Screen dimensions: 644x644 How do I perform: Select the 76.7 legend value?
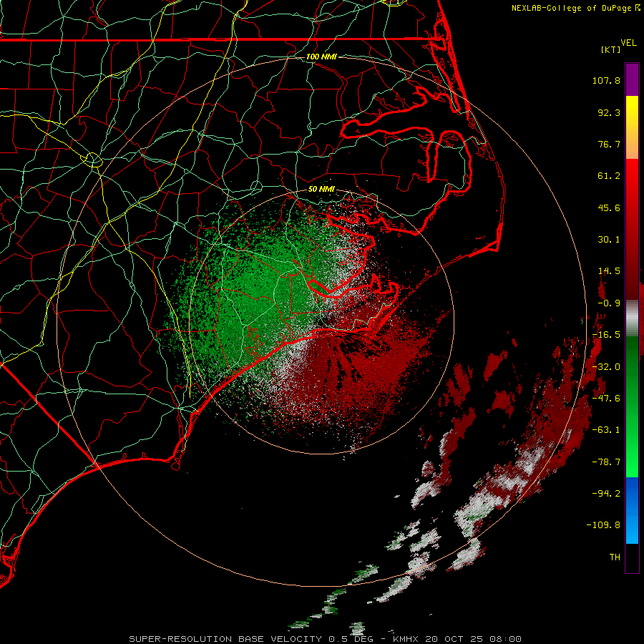pyautogui.click(x=609, y=144)
